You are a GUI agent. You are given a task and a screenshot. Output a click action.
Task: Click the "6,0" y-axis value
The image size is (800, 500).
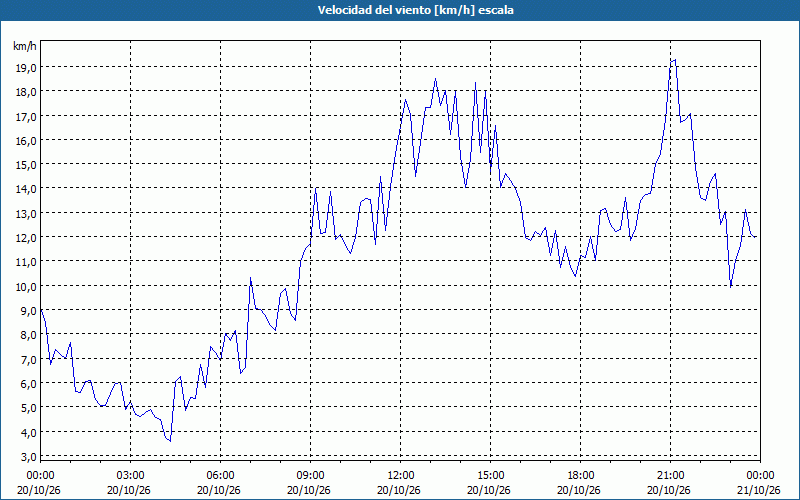[x=28, y=384]
